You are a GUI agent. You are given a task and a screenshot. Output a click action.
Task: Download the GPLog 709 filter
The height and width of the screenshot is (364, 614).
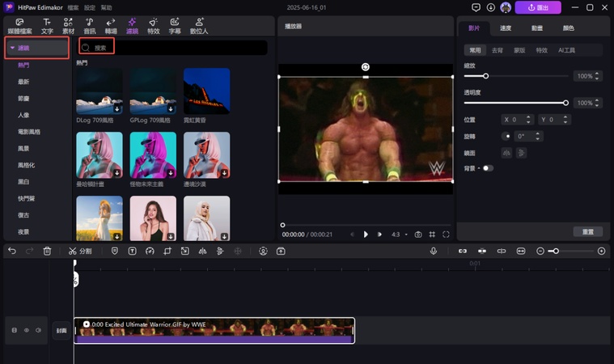pyautogui.click(x=171, y=109)
